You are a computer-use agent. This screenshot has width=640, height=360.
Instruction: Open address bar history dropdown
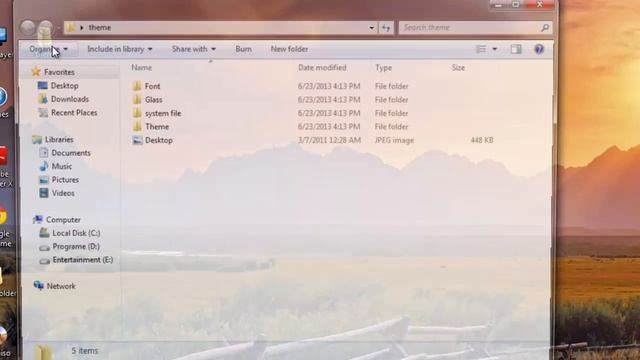tap(371, 28)
